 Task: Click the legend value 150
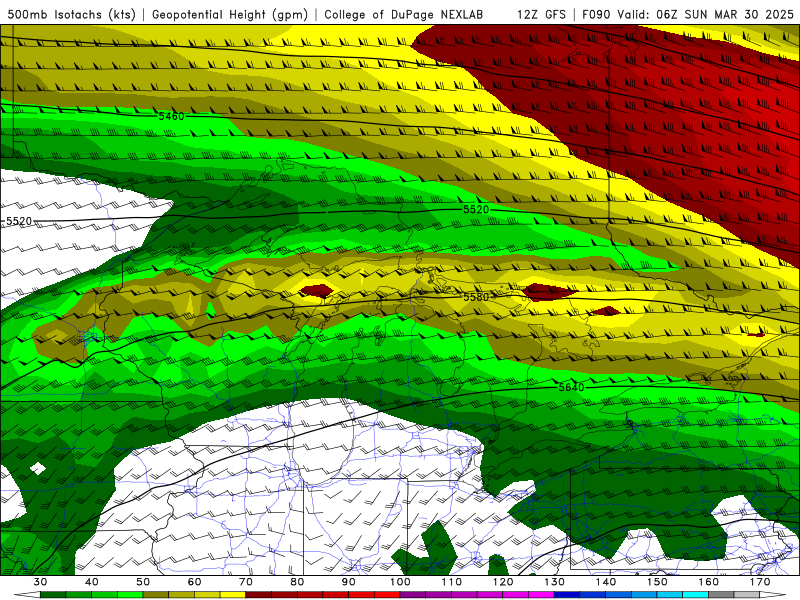[x=657, y=582]
